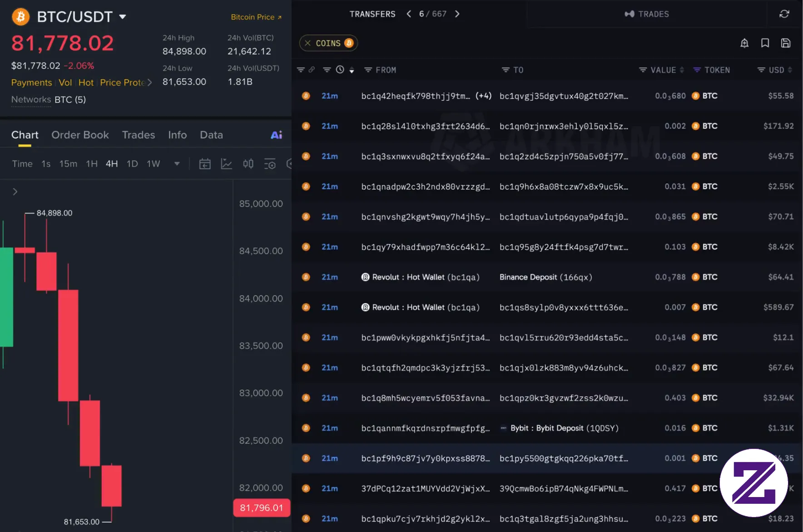
Task: Remove the COINS filter chip
Action: [307, 43]
